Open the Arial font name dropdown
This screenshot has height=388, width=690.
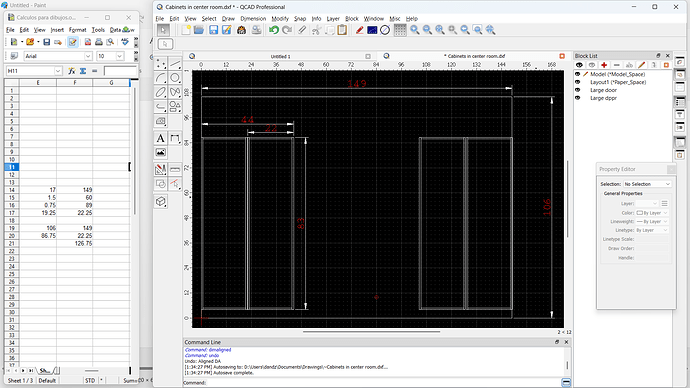(88, 56)
